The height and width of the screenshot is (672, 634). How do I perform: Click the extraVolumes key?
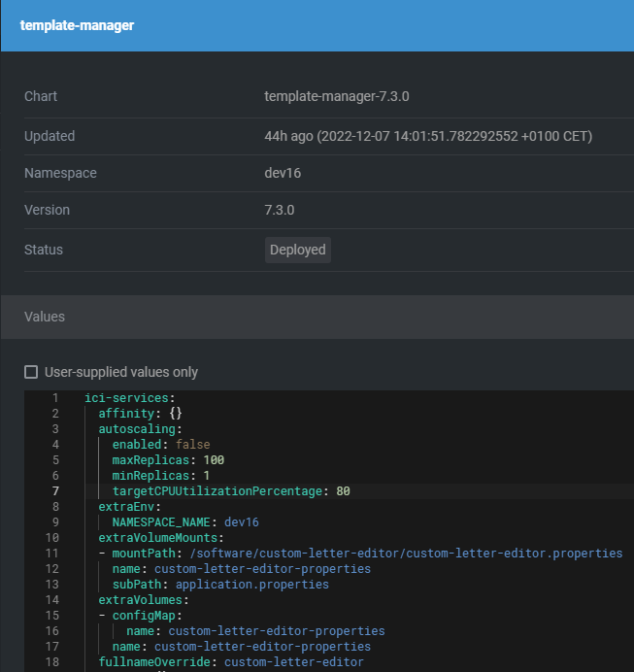141,599
